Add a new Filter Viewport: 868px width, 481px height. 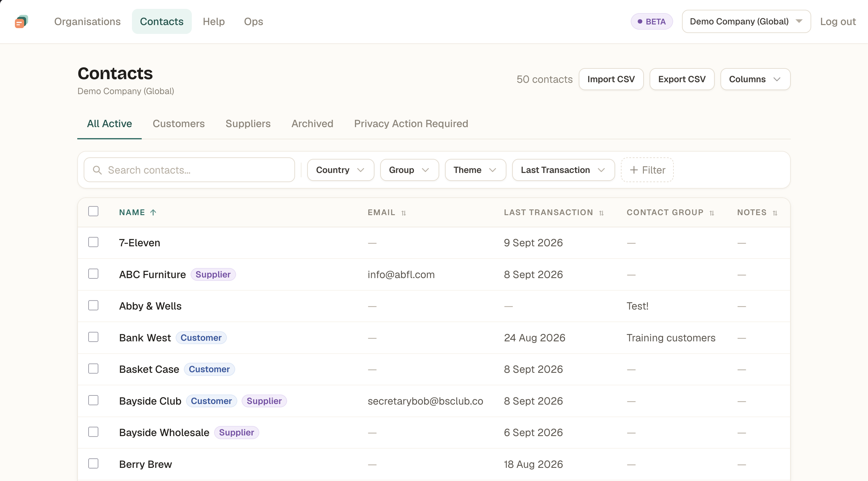647,170
